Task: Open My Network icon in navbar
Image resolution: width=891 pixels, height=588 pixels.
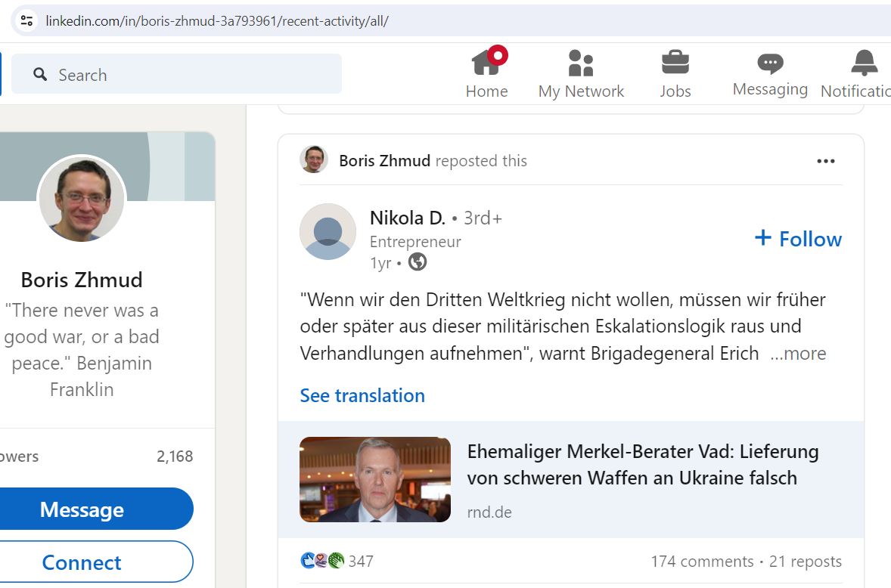Action: [581, 63]
